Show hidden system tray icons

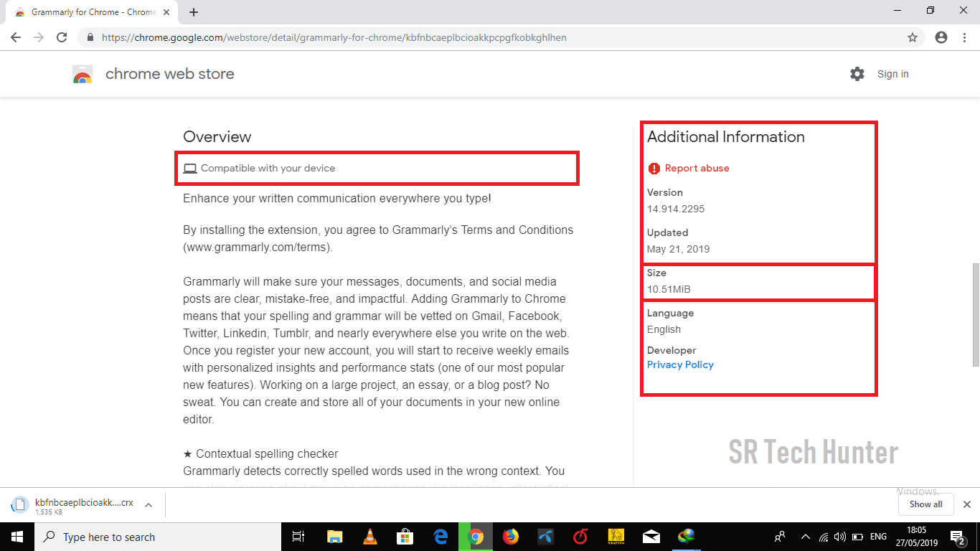pyautogui.click(x=806, y=537)
